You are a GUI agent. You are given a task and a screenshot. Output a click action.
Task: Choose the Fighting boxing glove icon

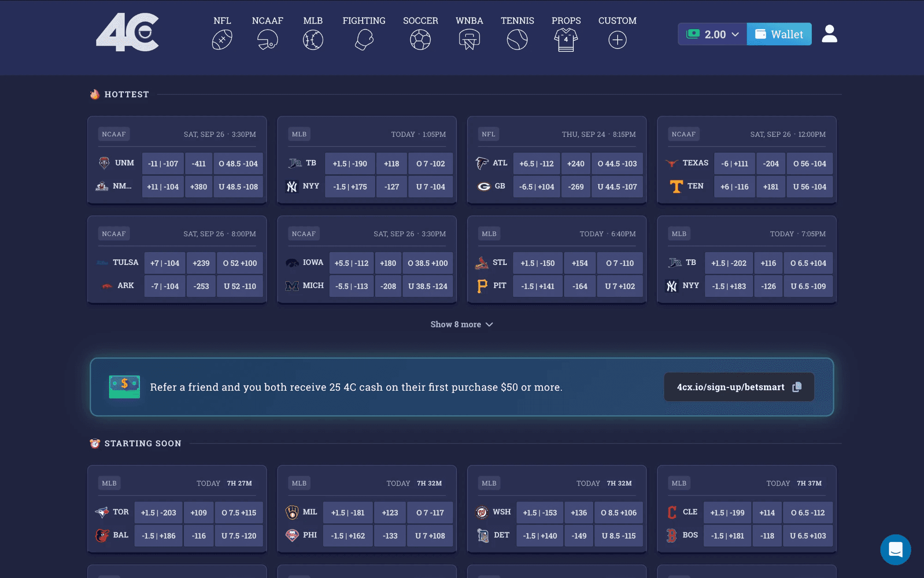364,40
